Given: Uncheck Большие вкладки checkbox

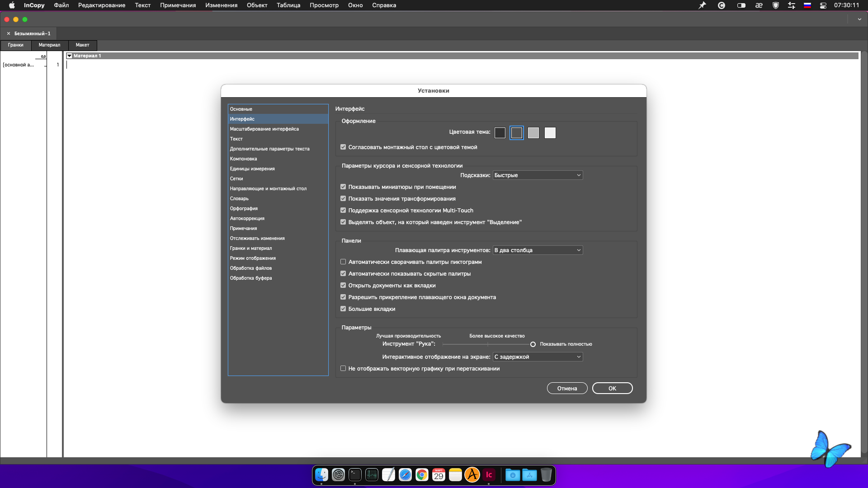Looking at the screenshot, I should 343,309.
